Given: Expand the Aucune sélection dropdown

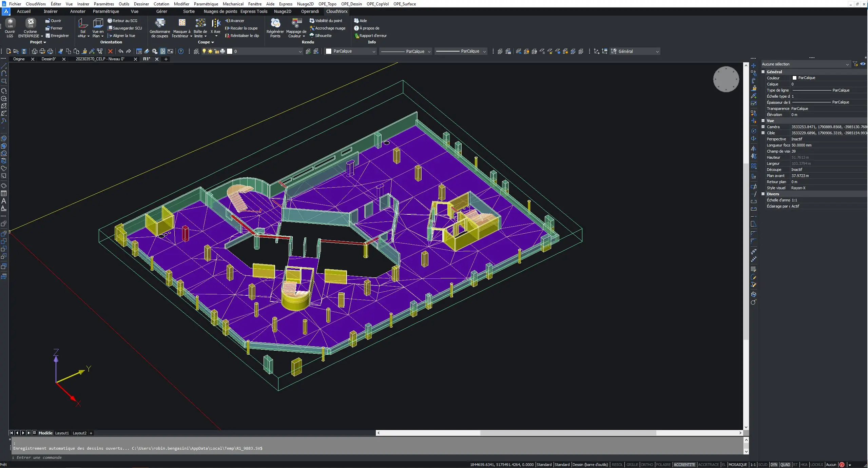Looking at the screenshot, I should point(847,64).
